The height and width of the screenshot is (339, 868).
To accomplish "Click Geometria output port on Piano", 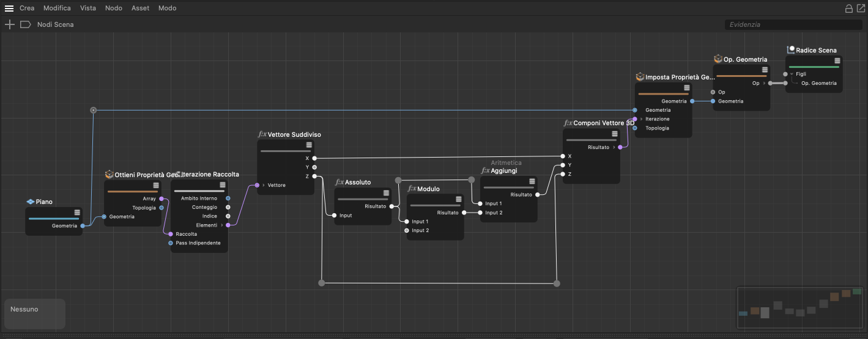I will coord(83,226).
